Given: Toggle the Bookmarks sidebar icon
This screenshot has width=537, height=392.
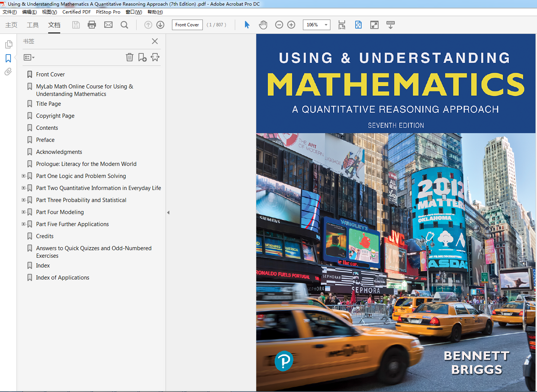Looking at the screenshot, I should [x=8, y=58].
